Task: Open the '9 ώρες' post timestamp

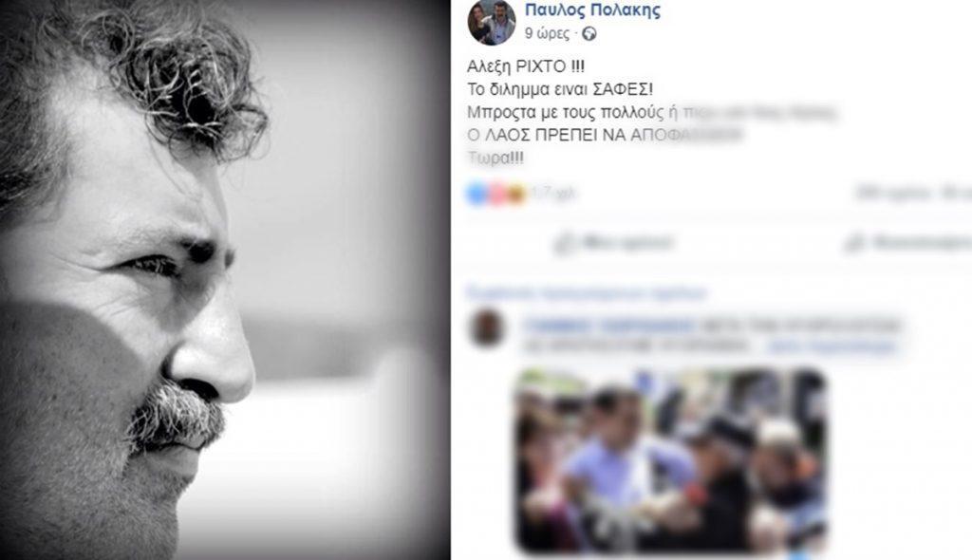Action: click(x=547, y=33)
